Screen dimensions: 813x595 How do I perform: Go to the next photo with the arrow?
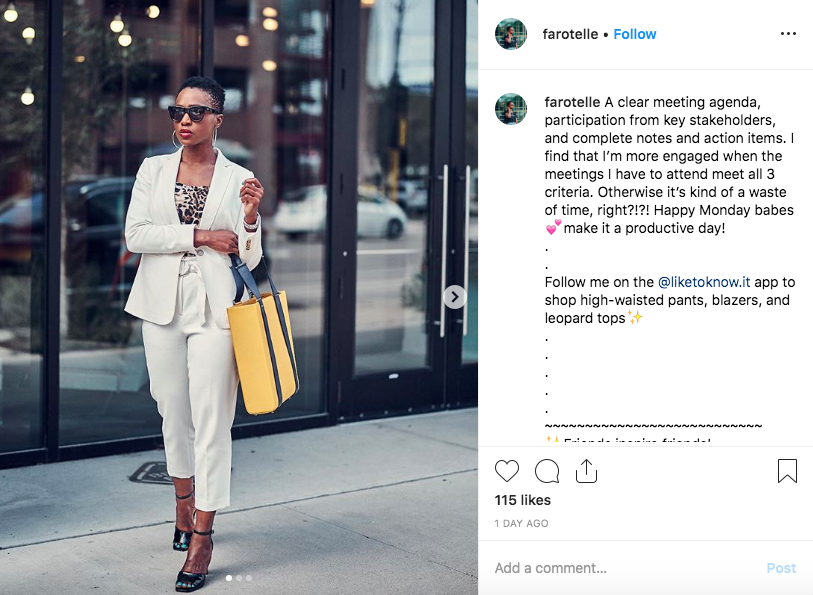[x=455, y=297]
